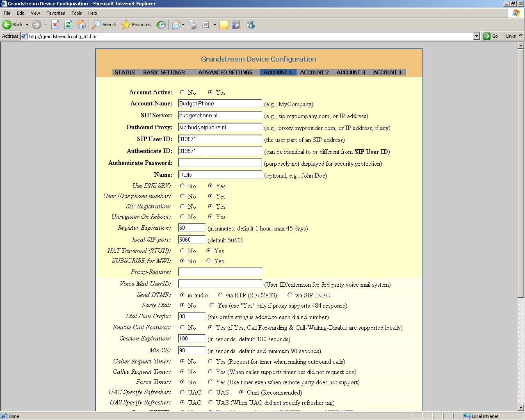Viewport: 525px width, 420px height.
Task: Click the Voice Mail UserID field
Action: click(x=220, y=284)
